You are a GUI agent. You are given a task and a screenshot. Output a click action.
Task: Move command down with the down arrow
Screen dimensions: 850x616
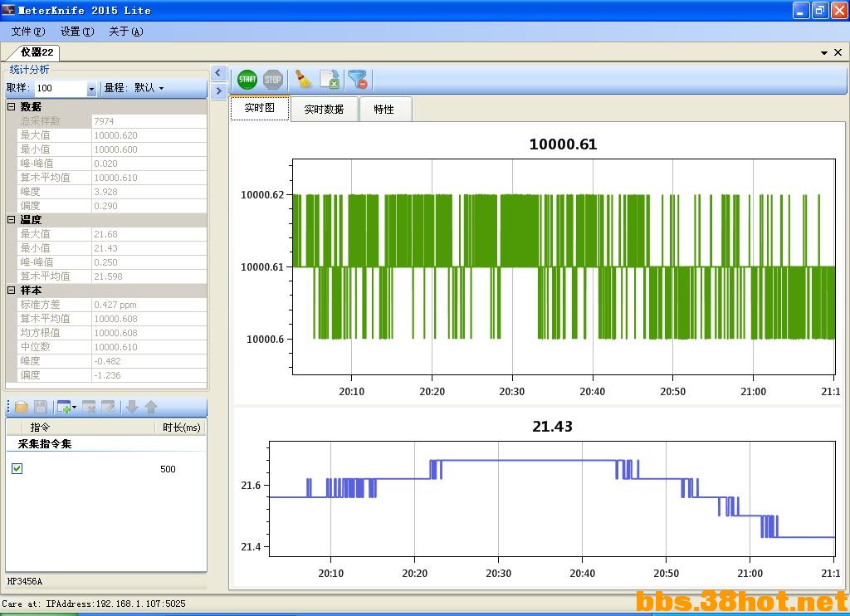pyautogui.click(x=132, y=407)
